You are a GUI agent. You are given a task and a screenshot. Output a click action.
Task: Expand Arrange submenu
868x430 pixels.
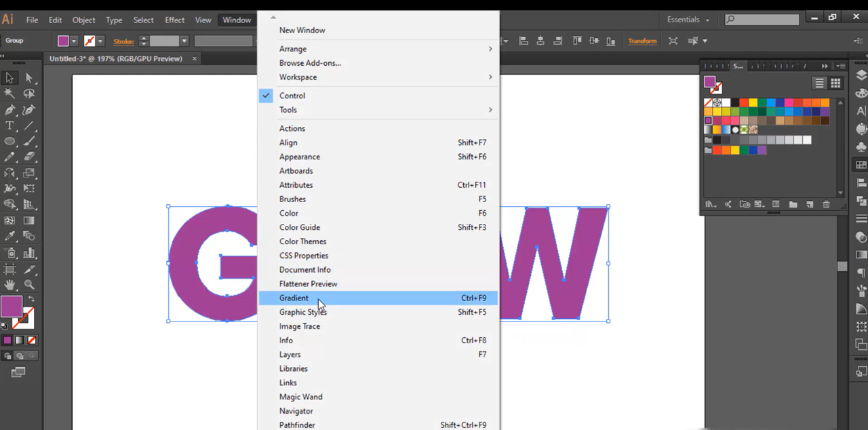coord(378,49)
